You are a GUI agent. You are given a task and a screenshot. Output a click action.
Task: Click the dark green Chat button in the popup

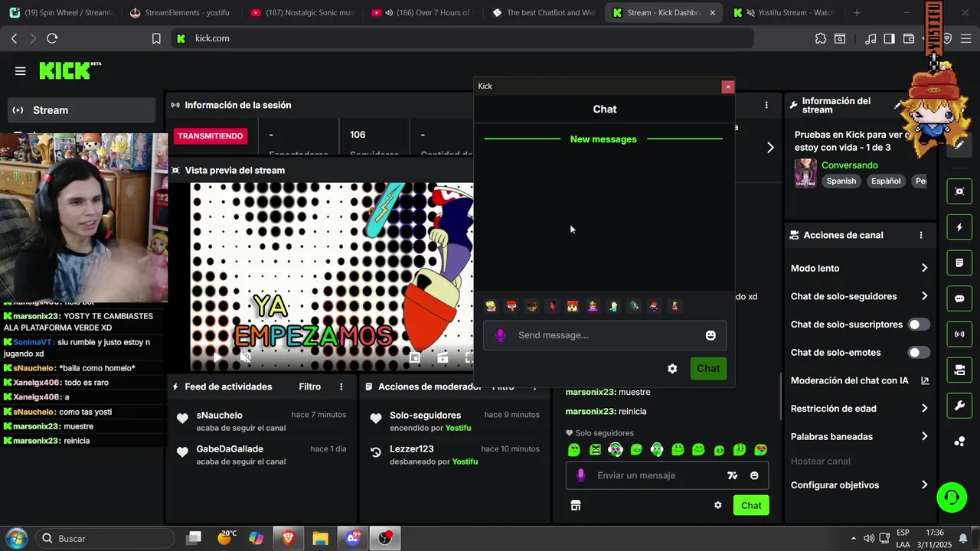point(708,369)
